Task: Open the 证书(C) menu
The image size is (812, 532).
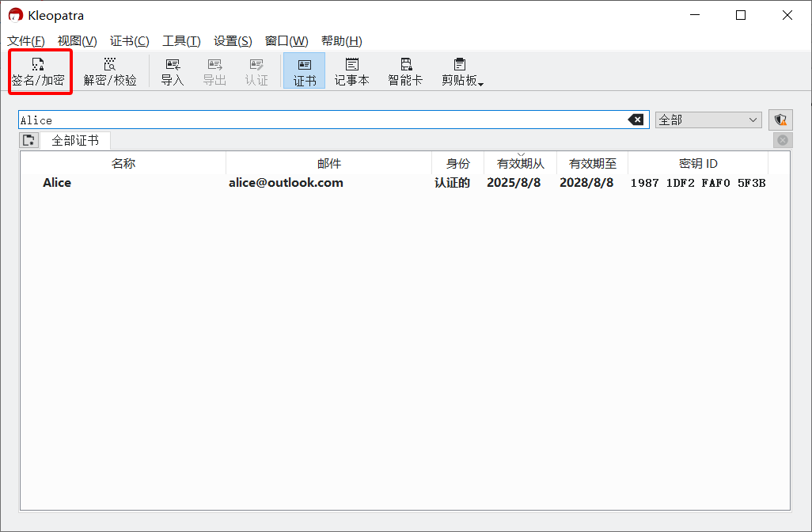Action: pyautogui.click(x=129, y=41)
